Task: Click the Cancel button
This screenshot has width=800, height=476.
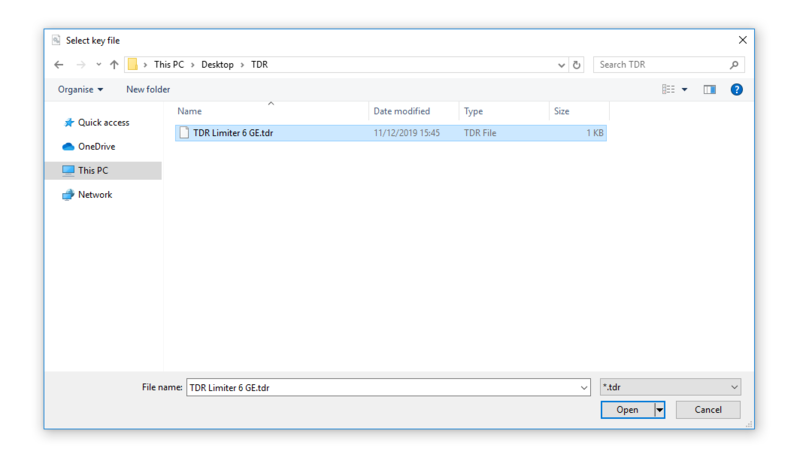Action: point(708,410)
